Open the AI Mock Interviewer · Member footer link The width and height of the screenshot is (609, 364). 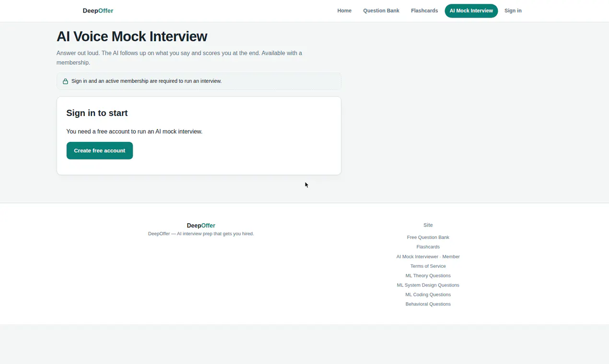[428, 257]
